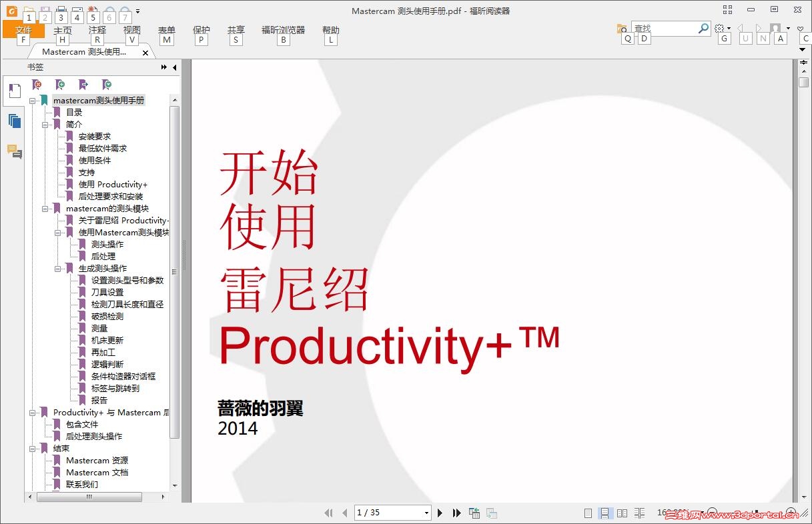Go to the next page arrow

point(440,513)
